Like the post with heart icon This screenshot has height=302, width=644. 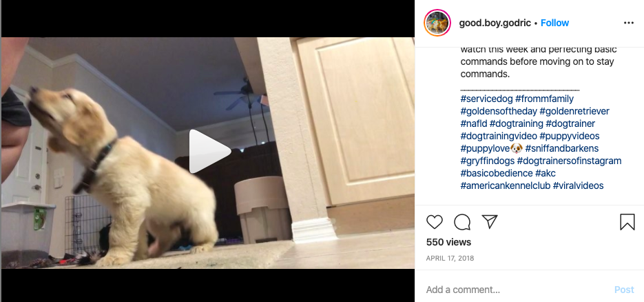pyautogui.click(x=435, y=222)
